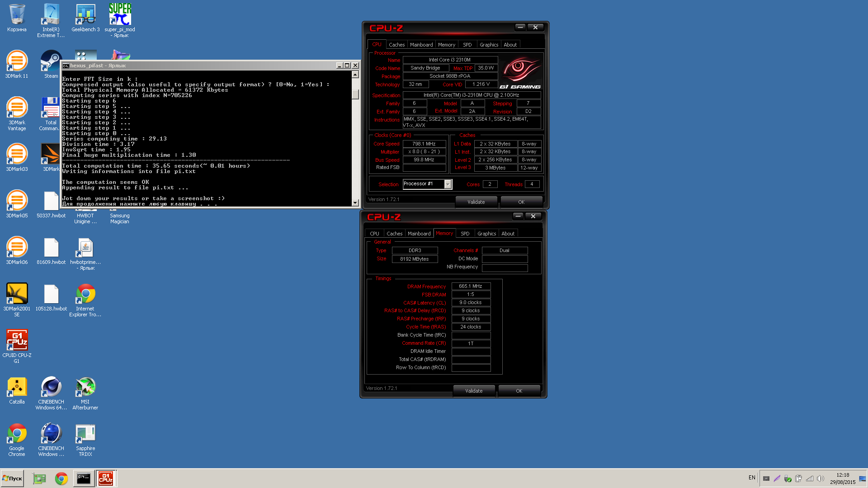Select the 81609.hwbot file icon
868x488 pixels.
pyautogui.click(x=51, y=251)
